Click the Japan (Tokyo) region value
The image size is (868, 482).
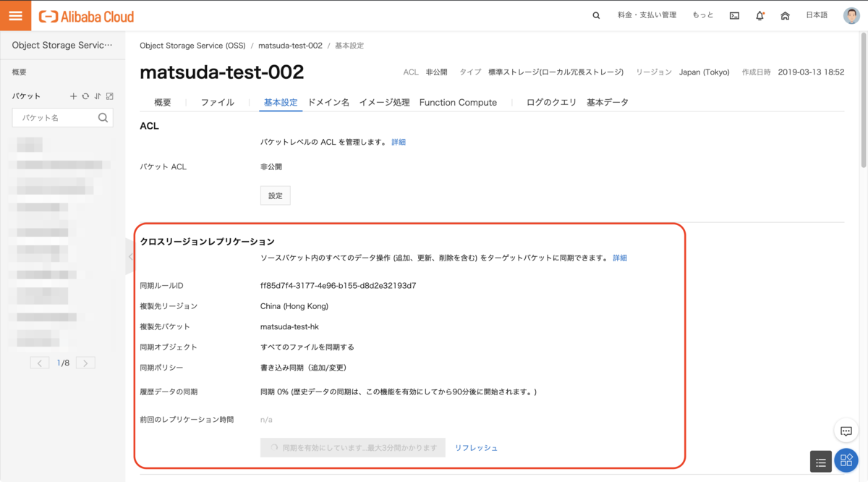(705, 72)
